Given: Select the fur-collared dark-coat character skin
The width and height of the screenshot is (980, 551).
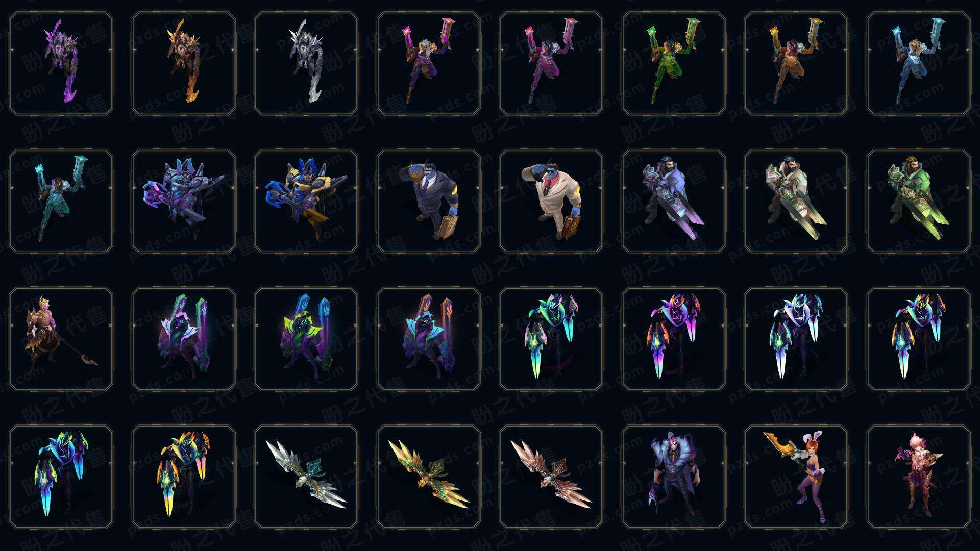Looking at the screenshot, I should (x=674, y=477).
